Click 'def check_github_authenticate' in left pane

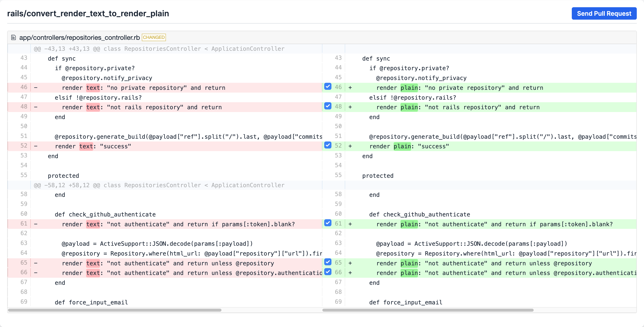click(105, 214)
